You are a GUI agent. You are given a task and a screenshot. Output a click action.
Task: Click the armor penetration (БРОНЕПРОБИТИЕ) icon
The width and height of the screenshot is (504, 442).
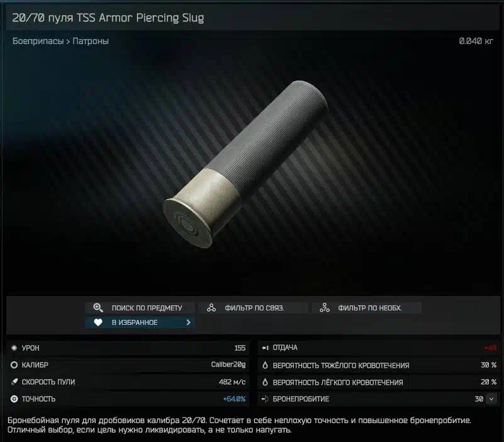pos(265,399)
